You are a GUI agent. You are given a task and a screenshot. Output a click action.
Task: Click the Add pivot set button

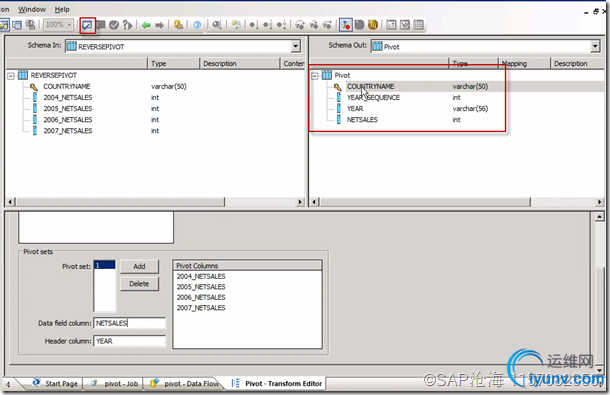139,267
